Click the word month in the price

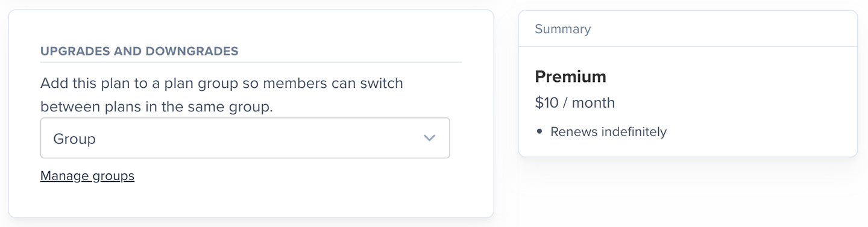coord(593,103)
